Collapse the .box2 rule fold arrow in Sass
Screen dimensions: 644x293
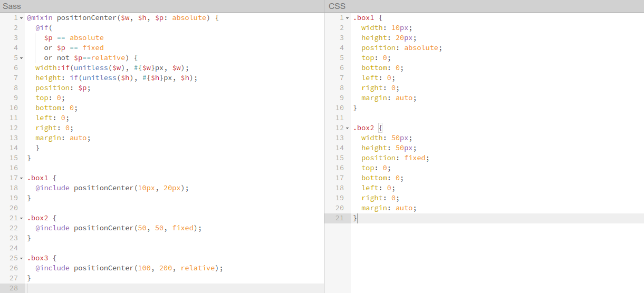[21, 218]
